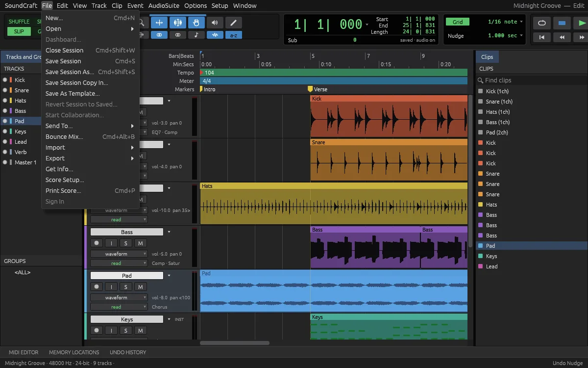
Task: Toggle the gray link button
Action: click(177, 35)
